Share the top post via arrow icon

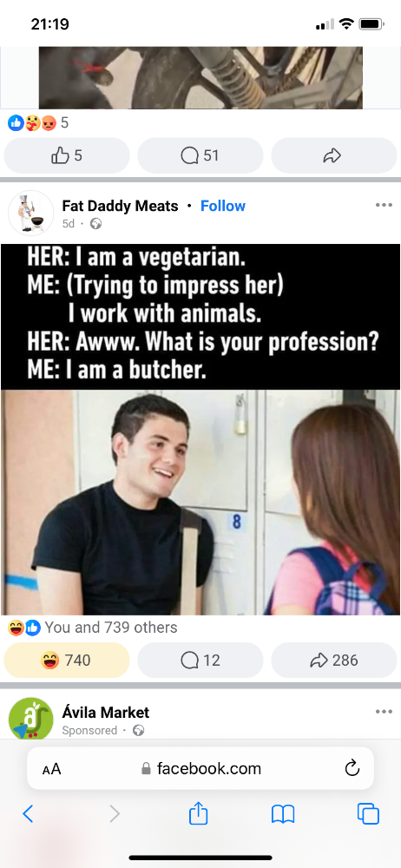click(x=334, y=155)
